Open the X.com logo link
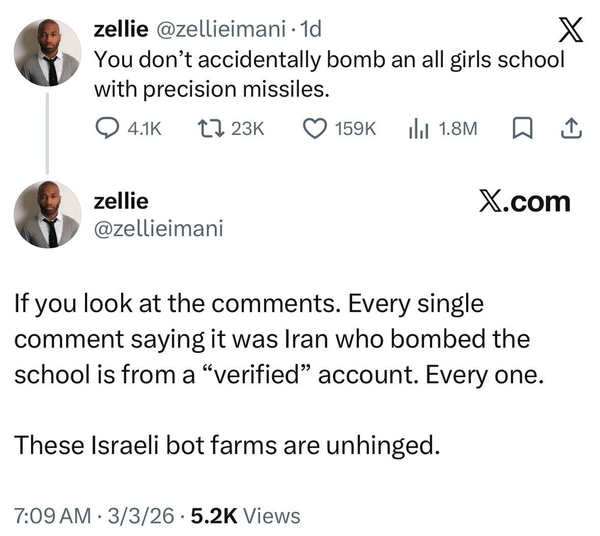The image size is (600, 536). [x=525, y=202]
